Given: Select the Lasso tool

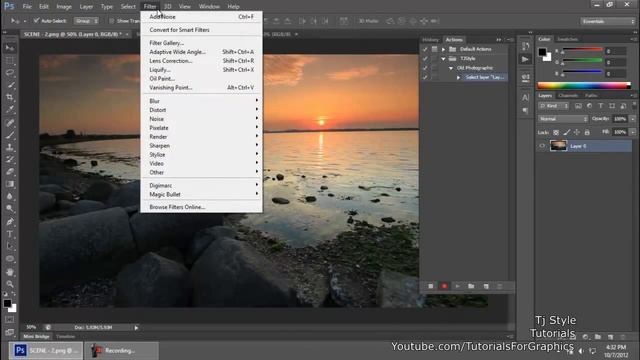Looking at the screenshot, I should 10,73.
